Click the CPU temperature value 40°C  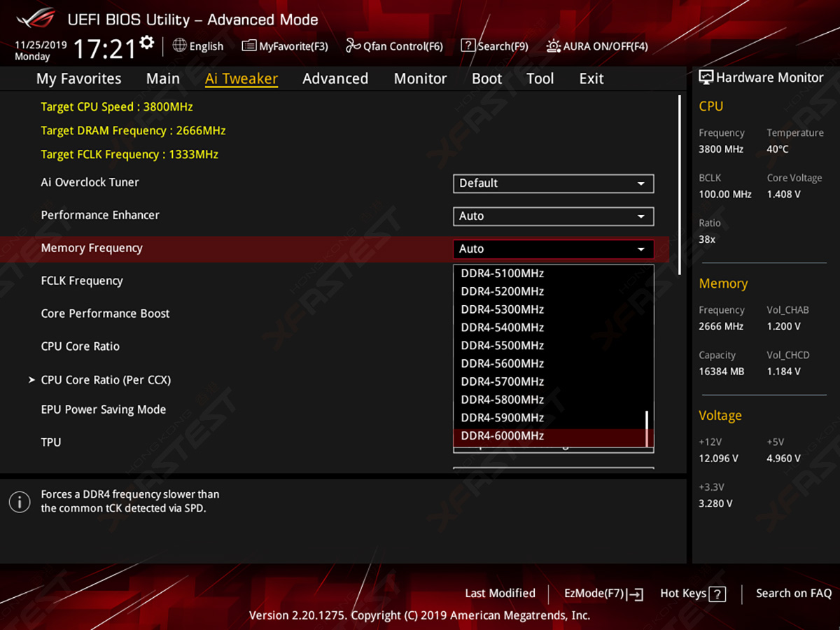pos(778,149)
